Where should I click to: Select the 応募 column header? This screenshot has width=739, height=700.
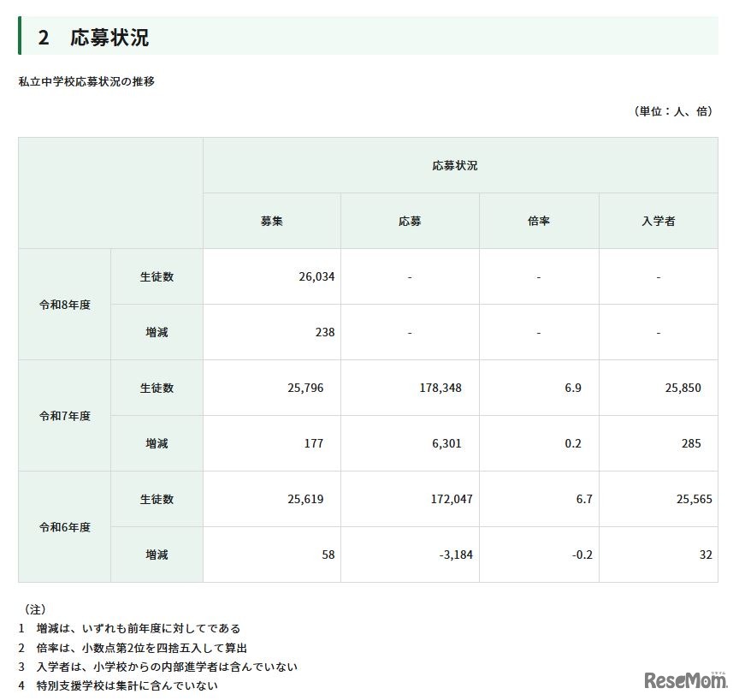(410, 220)
